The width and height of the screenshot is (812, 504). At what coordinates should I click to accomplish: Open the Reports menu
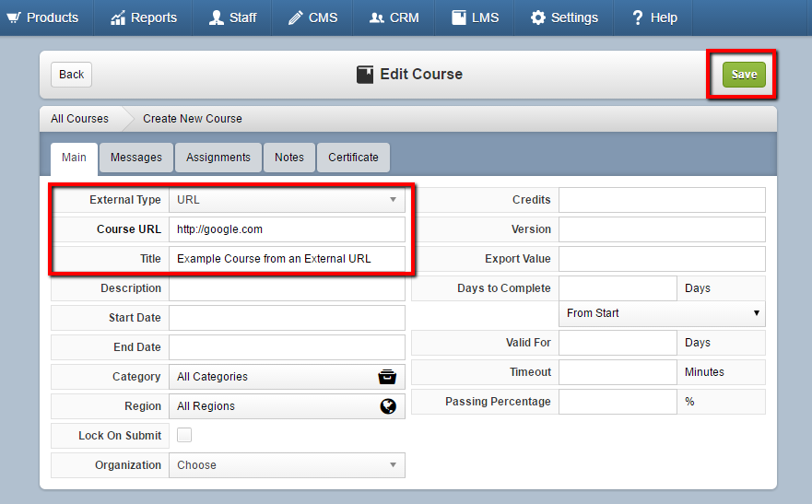(144, 18)
